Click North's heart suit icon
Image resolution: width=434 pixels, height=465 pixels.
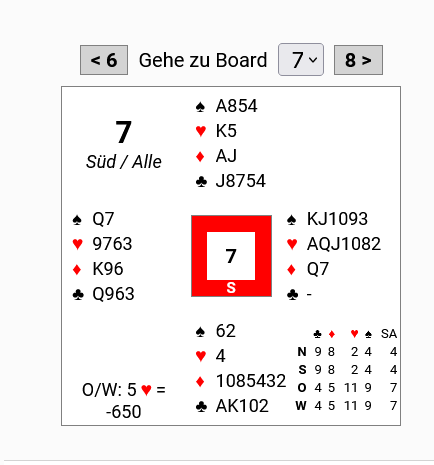click(201, 131)
